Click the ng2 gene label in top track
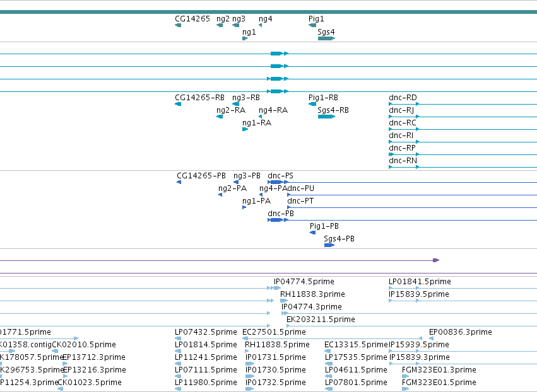 pyautogui.click(x=223, y=19)
